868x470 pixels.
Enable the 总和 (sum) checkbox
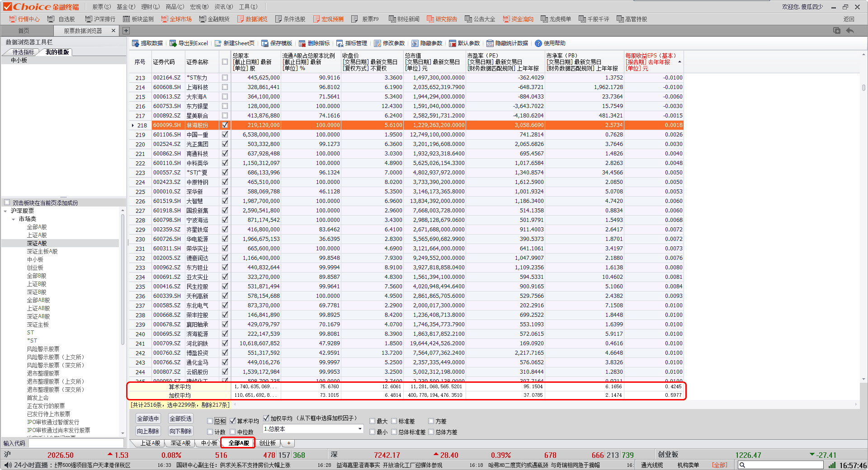210,421
